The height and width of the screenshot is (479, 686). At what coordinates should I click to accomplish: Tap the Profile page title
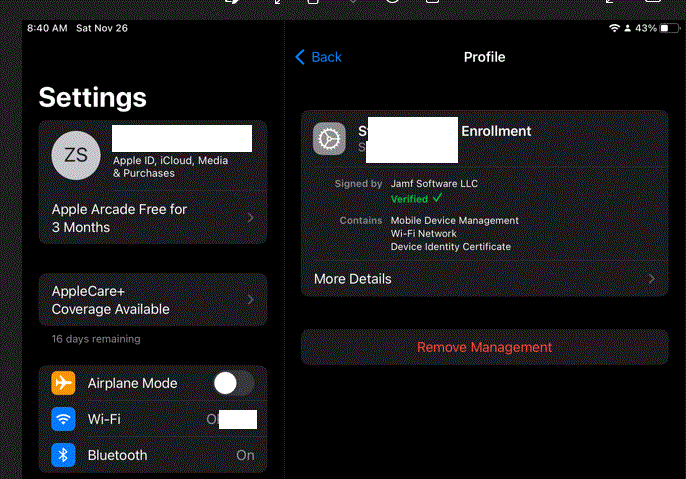[x=484, y=57]
